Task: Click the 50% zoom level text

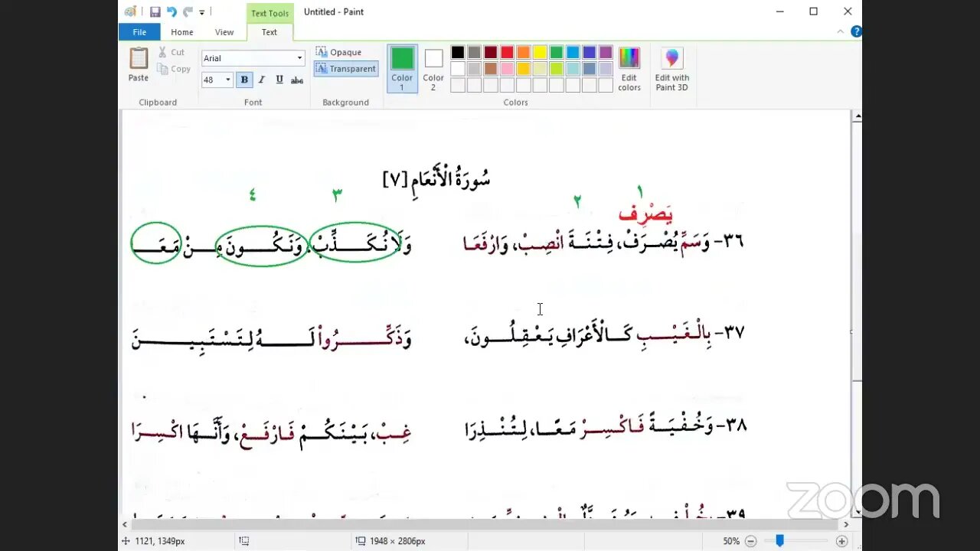Action: 731,541
